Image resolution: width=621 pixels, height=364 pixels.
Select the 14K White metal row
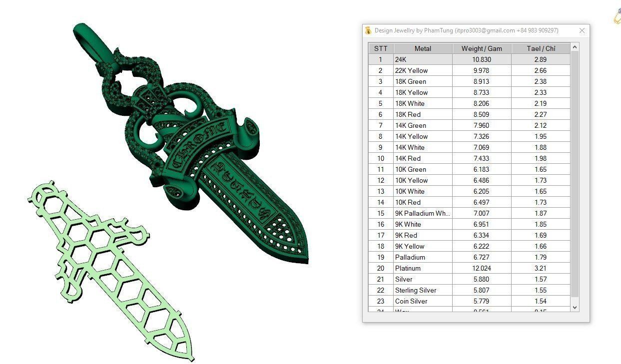469,147
